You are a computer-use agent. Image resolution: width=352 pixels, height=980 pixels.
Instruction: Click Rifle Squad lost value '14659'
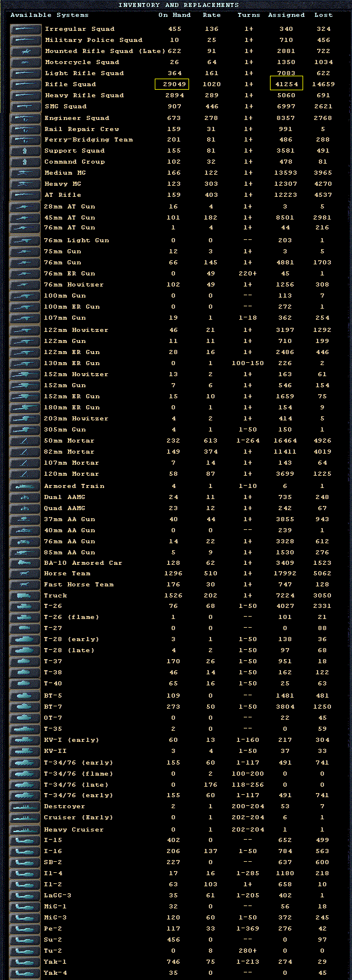[x=323, y=84]
